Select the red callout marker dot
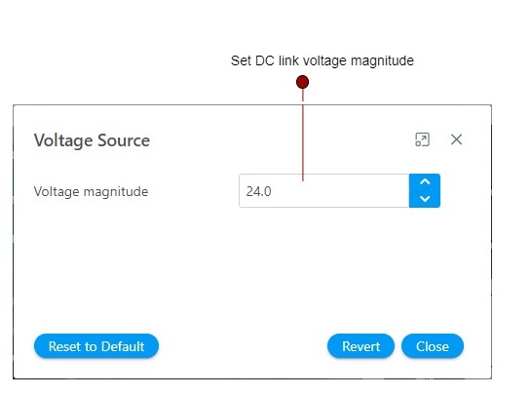 click(302, 82)
